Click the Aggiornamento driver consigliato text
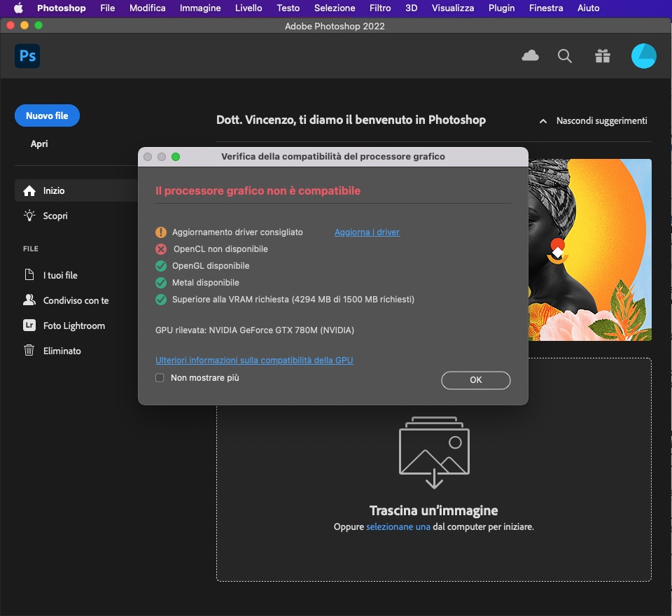672x616 pixels. coord(237,232)
